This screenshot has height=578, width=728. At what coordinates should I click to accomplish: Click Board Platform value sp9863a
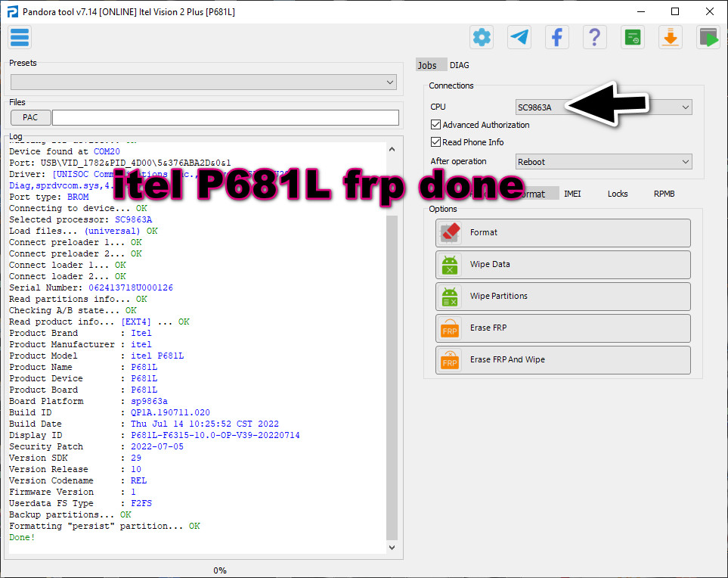tap(149, 401)
